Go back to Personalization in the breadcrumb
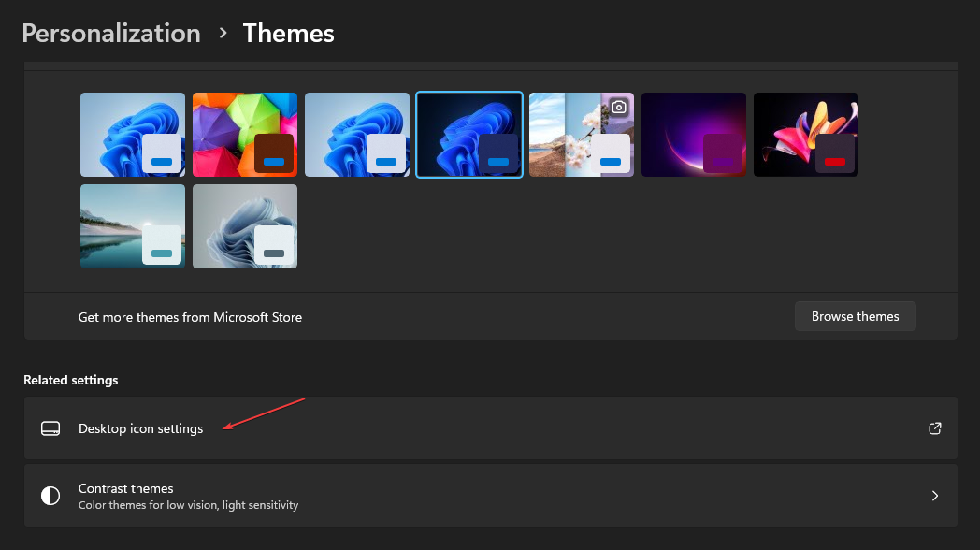 pos(110,33)
